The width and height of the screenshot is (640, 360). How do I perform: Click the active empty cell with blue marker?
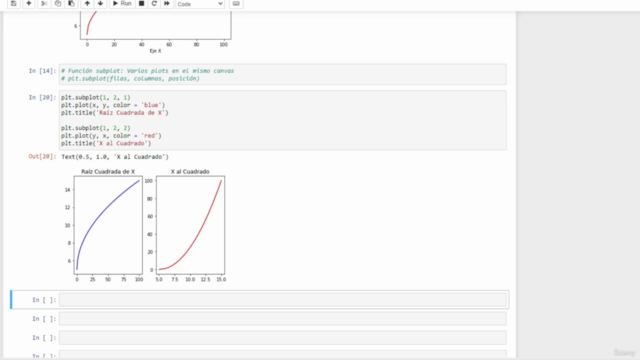pyautogui.click(x=282, y=300)
